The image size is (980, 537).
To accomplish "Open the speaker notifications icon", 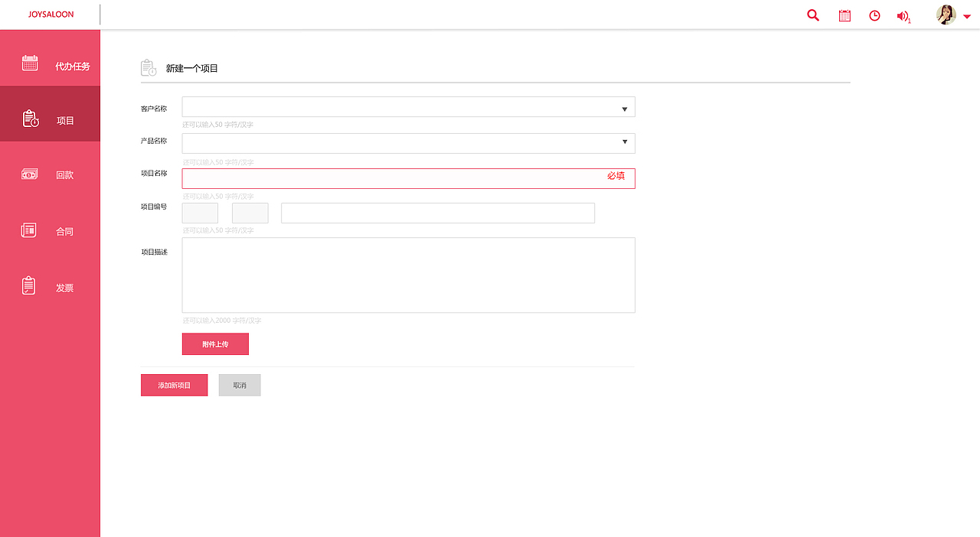I will pos(903,16).
